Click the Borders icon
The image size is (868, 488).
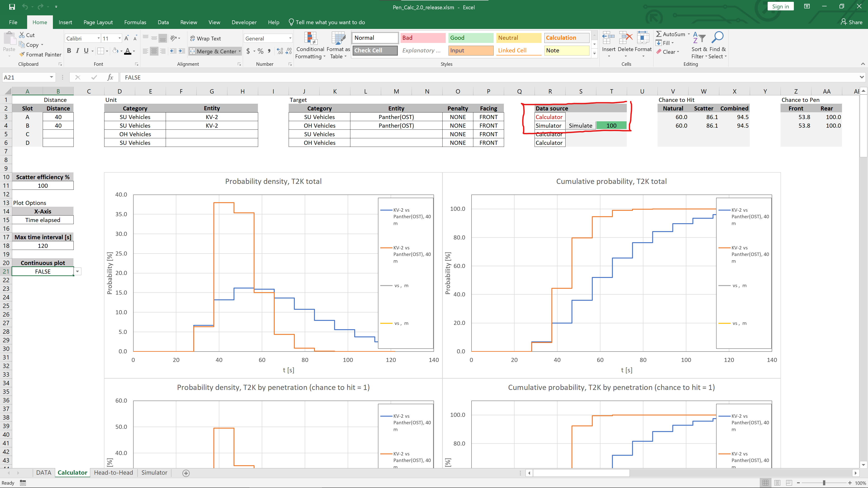point(100,51)
